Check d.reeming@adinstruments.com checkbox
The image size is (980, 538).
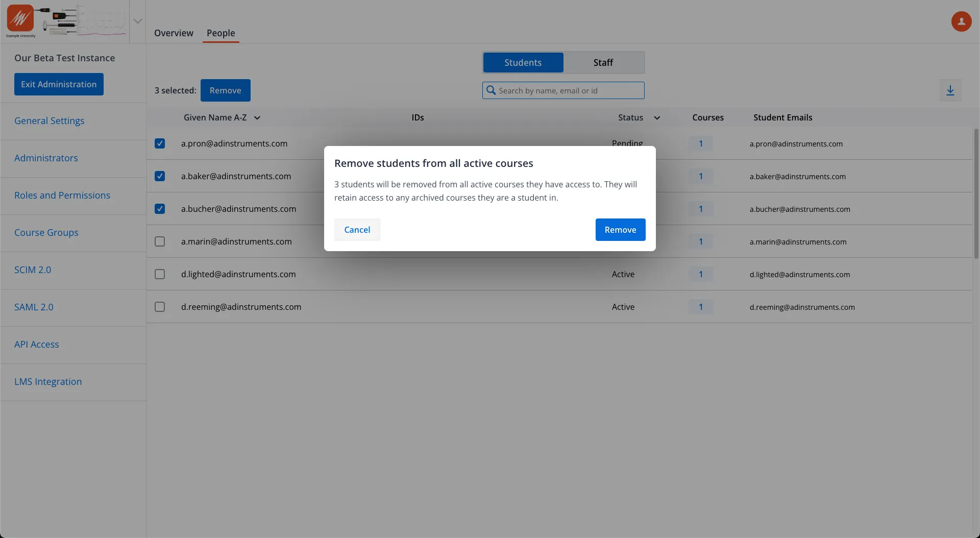(160, 307)
